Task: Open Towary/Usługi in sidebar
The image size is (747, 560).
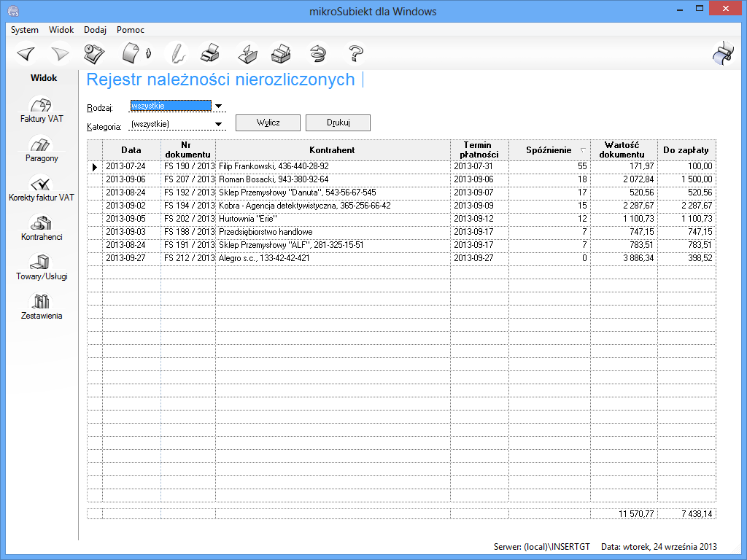Action: tap(41, 268)
